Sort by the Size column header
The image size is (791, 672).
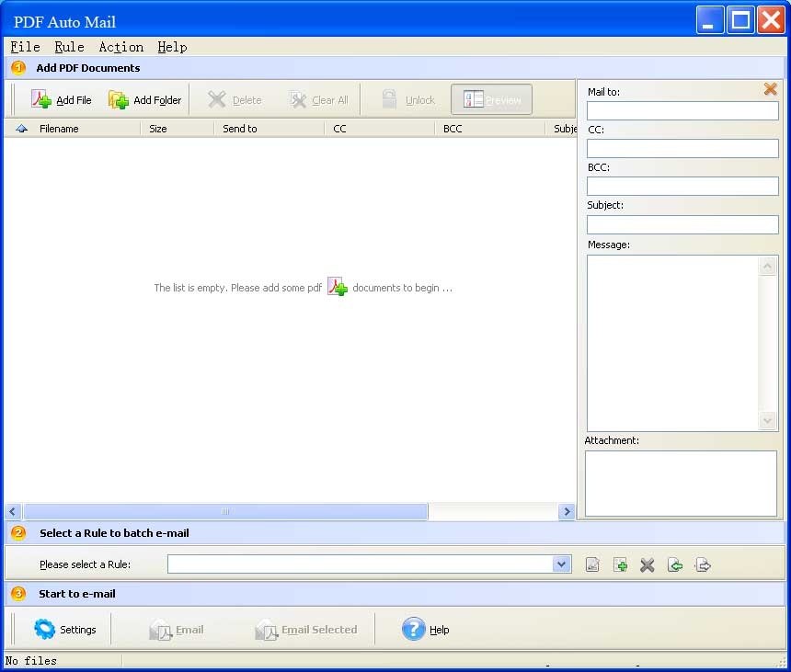click(178, 129)
